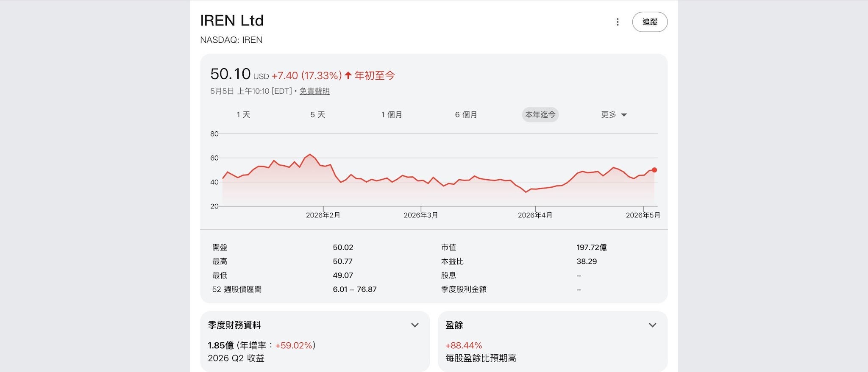This screenshot has height=372, width=868.
Task: Click the +88.44% earnings surprise value
Action: tap(464, 345)
